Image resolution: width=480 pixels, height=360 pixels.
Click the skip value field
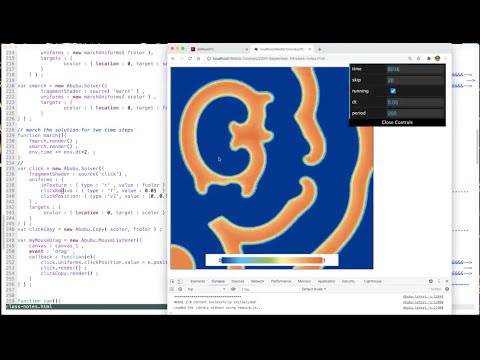(x=415, y=80)
